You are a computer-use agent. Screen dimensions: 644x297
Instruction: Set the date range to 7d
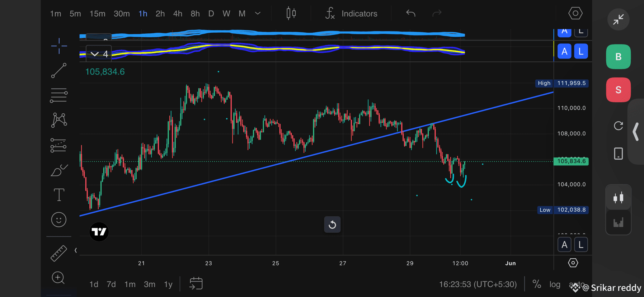click(111, 284)
